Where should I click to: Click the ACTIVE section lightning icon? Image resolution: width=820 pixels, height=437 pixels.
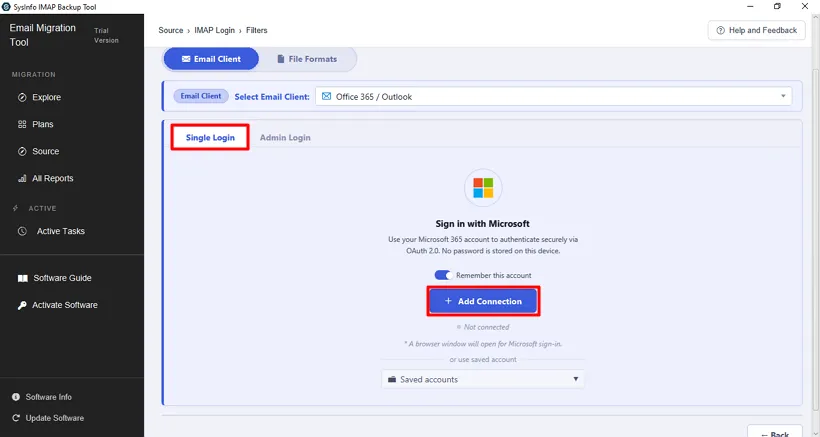(15, 208)
